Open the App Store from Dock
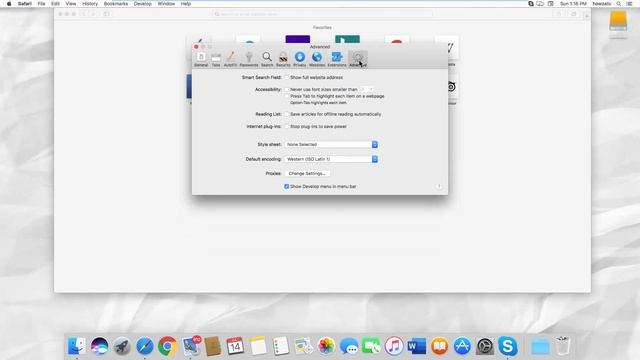 coord(462,346)
